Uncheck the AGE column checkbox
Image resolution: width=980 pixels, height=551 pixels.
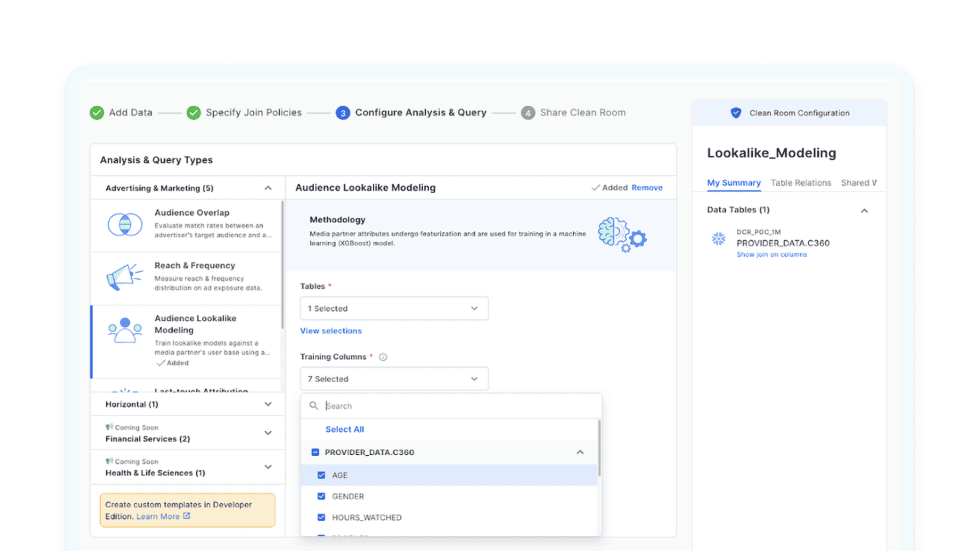[x=321, y=475]
